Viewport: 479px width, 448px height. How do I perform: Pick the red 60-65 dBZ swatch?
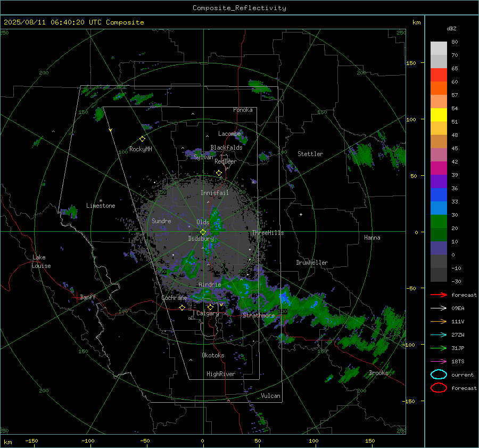pos(439,75)
